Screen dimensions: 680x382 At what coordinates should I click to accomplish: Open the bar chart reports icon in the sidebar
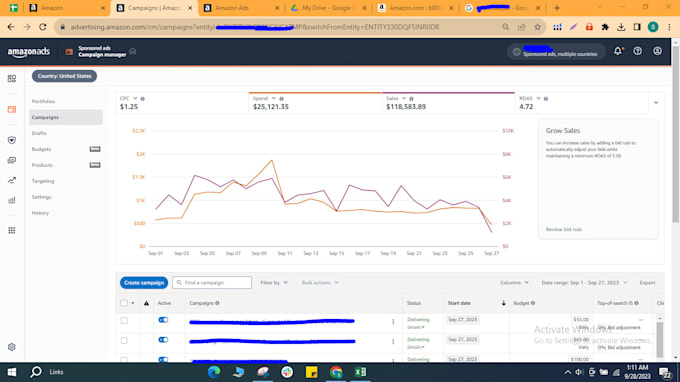click(x=12, y=200)
